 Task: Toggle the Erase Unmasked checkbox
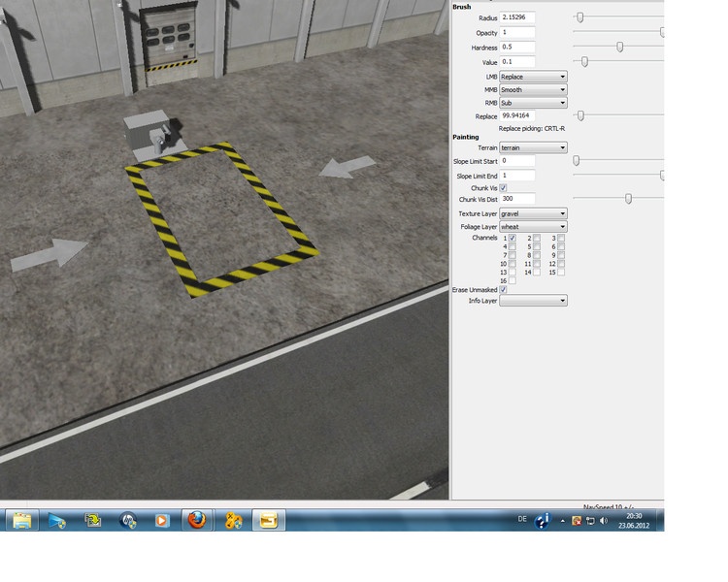click(503, 290)
